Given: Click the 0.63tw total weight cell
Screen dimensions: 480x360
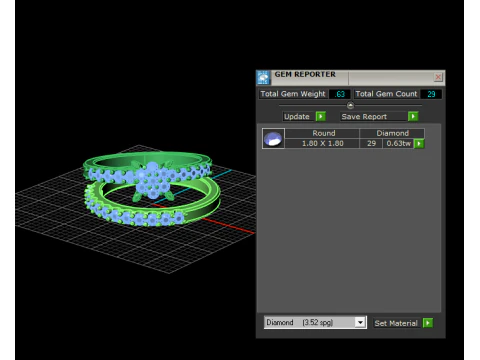Looking at the screenshot, I should [398, 144].
